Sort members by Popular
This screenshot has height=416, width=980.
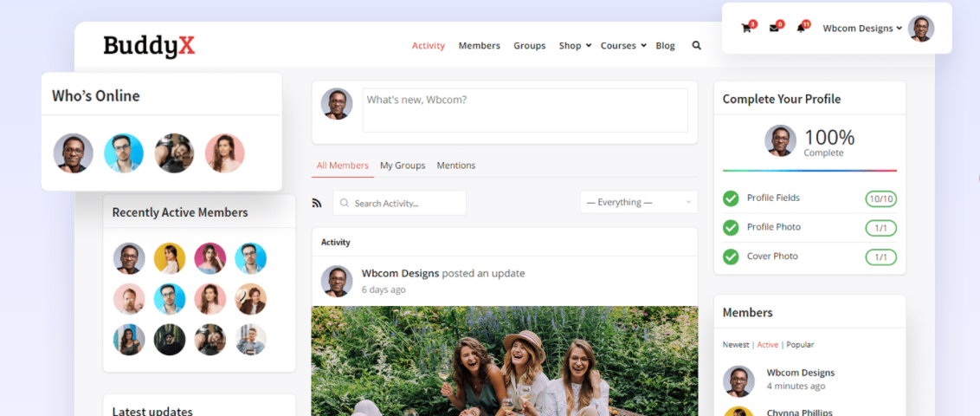(x=800, y=345)
